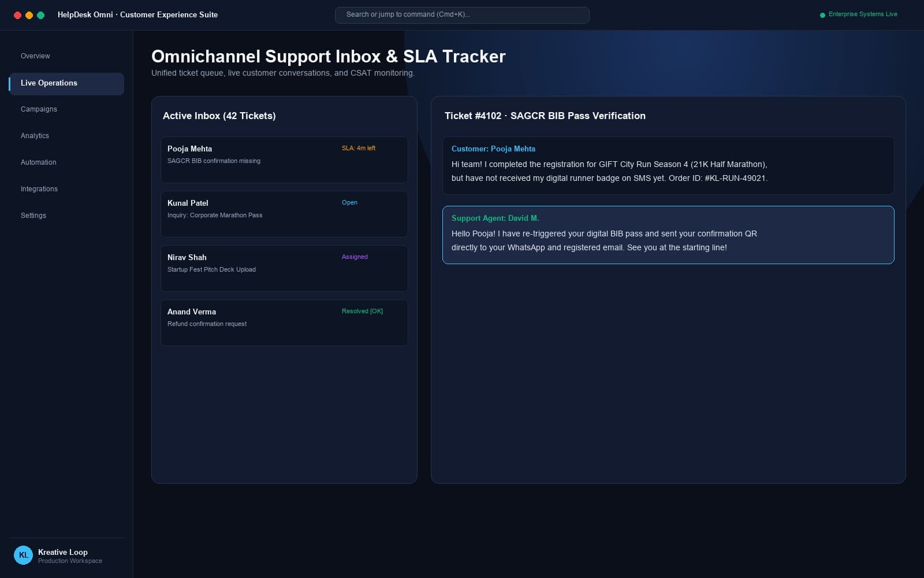The height and width of the screenshot is (578, 924).
Task: Click the 'Resolved [OK]' status label
Action: (362, 311)
